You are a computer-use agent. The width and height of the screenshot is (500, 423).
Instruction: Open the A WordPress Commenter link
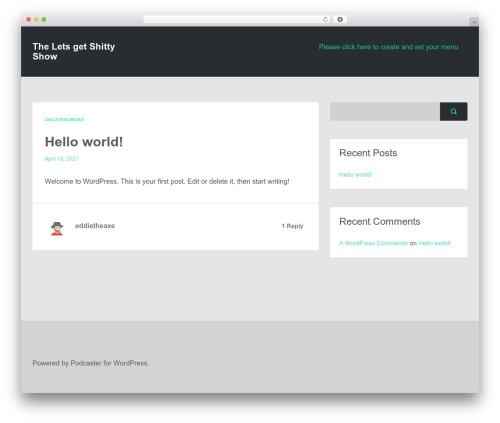click(x=374, y=243)
